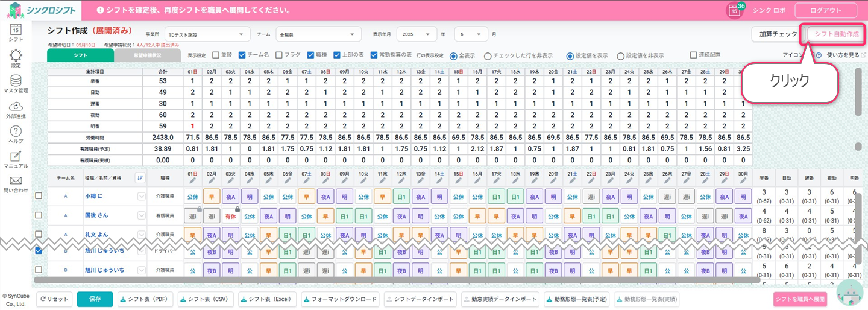Enable the 連続配置 checkbox
The height and width of the screenshot is (310, 868).
[x=694, y=55]
